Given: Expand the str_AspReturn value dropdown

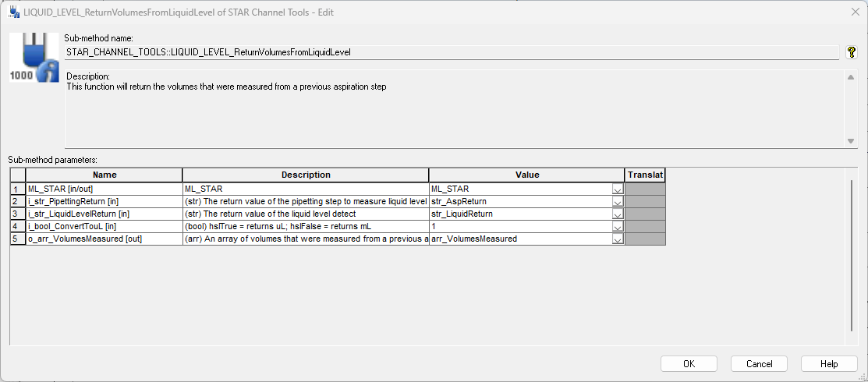Looking at the screenshot, I should [617, 201].
